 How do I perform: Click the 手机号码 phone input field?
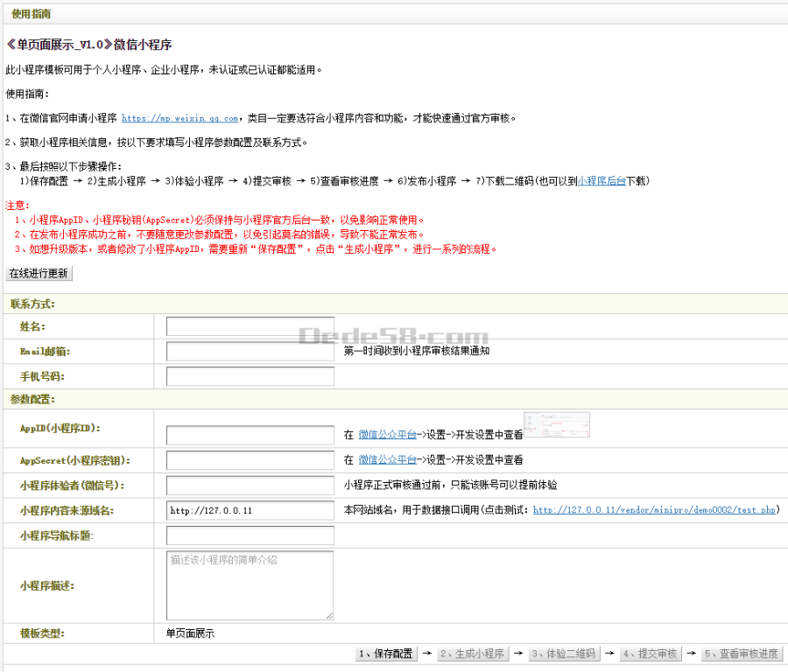point(250,375)
